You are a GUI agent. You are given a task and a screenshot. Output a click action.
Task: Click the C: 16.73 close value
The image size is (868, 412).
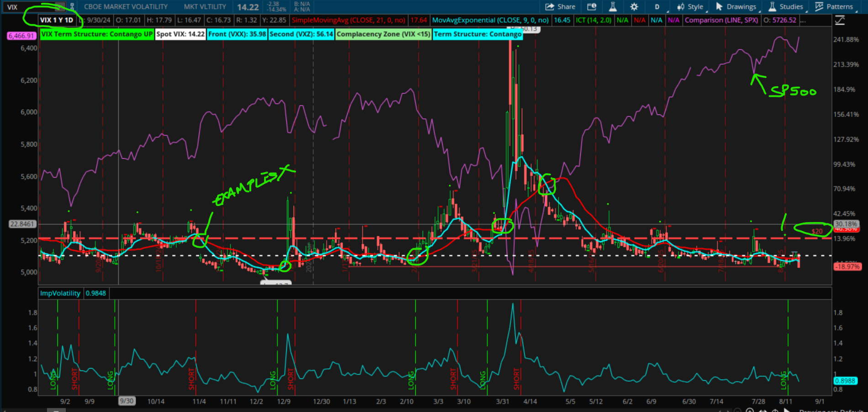[218, 20]
